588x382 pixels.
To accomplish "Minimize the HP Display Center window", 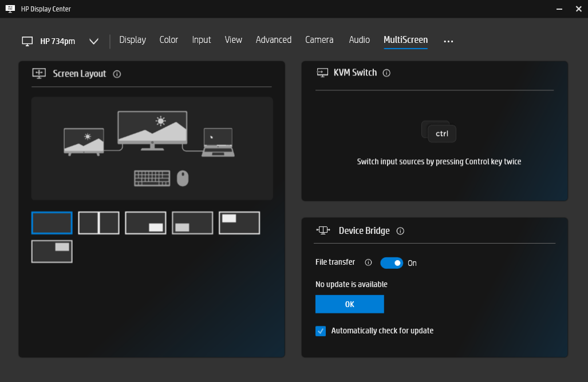I will [559, 9].
